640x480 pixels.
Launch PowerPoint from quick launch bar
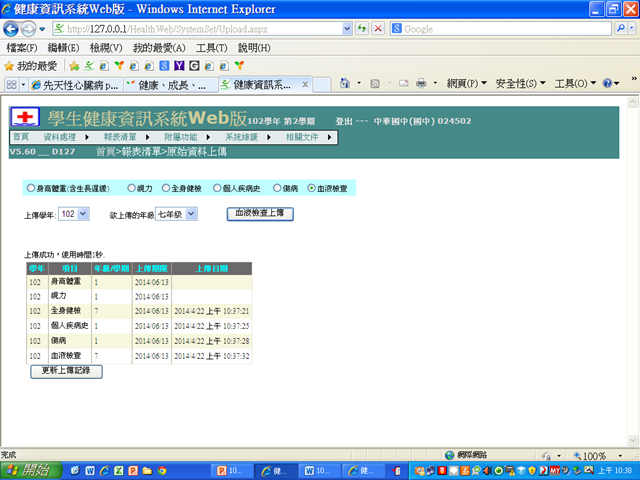(133, 471)
